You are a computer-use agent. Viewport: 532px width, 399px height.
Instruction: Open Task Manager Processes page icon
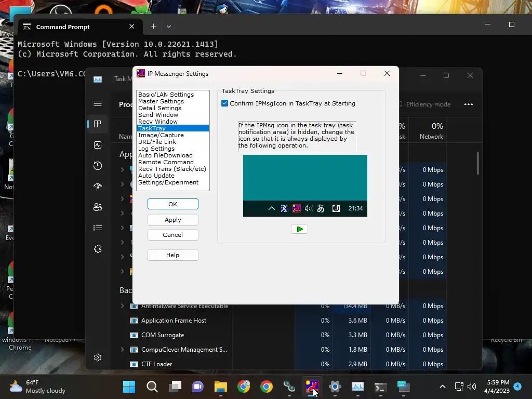(x=98, y=124)
